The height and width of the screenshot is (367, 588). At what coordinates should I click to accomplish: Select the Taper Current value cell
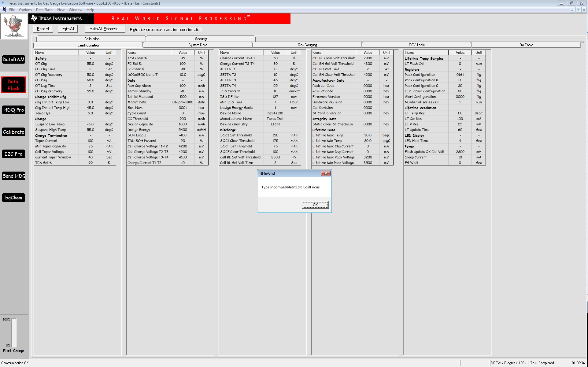click(x=90, y=141)
